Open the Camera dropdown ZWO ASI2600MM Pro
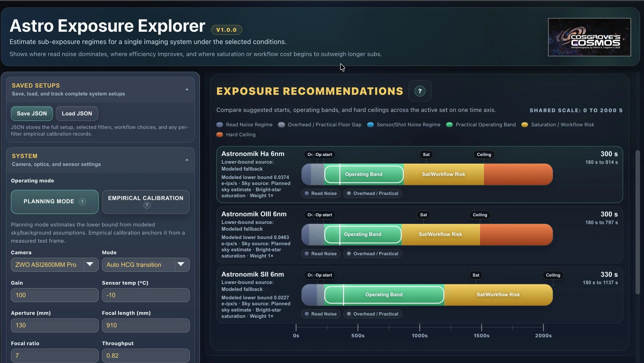Screen dimensions: 644x363 point(54,265)
